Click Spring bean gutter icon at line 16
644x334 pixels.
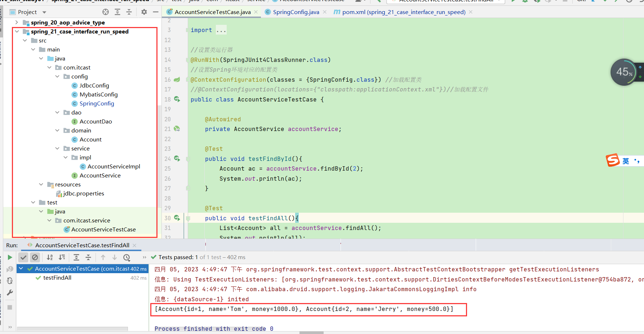177,79
